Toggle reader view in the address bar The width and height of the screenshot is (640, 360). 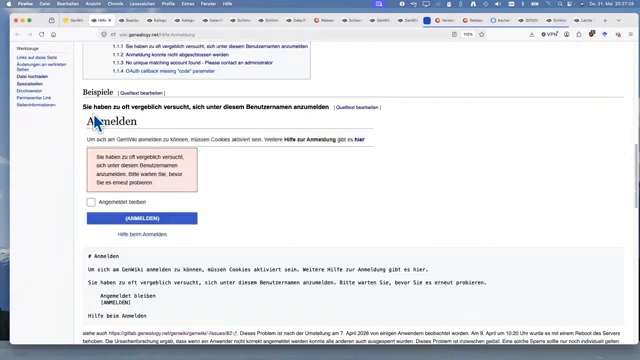(x=454, y=35)
